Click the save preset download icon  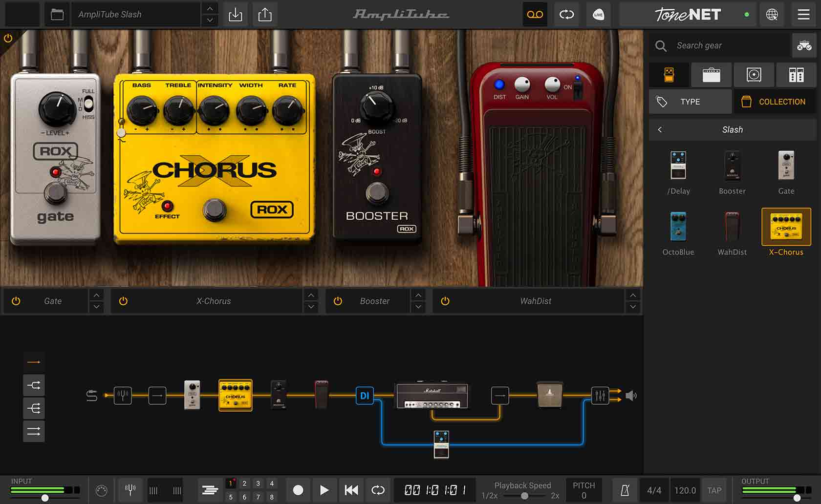point(236,15)
